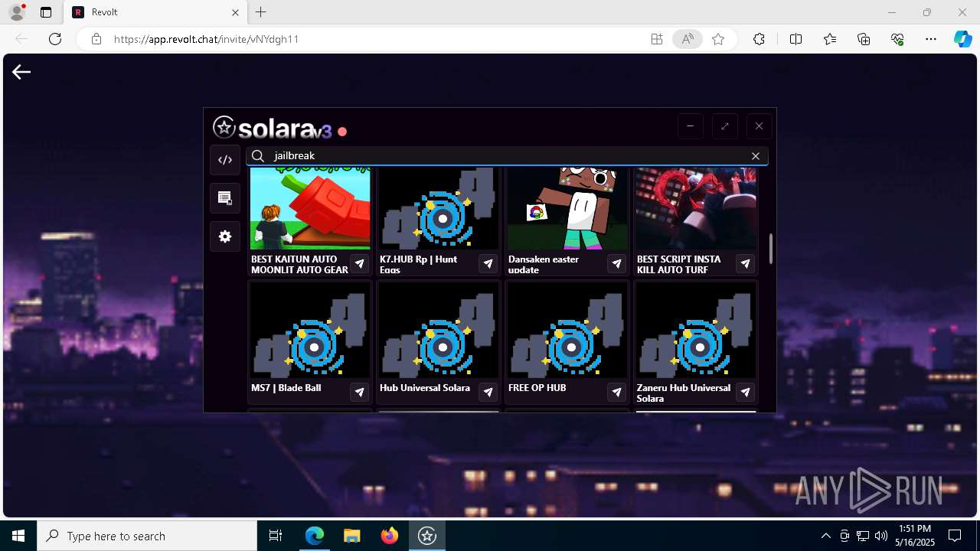The height and width of the screenshot is (551, 980).
Task: Open the taskbar clock and calendar
Action: point(915,536)
